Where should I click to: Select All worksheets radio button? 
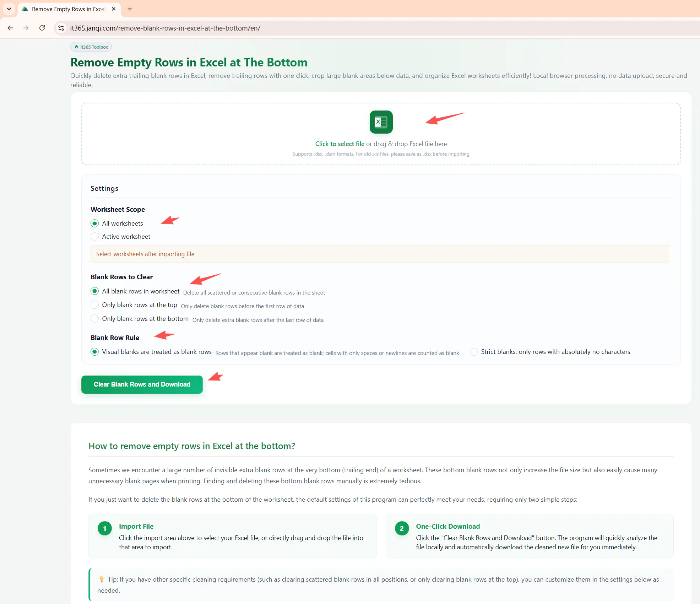[94, 223]
